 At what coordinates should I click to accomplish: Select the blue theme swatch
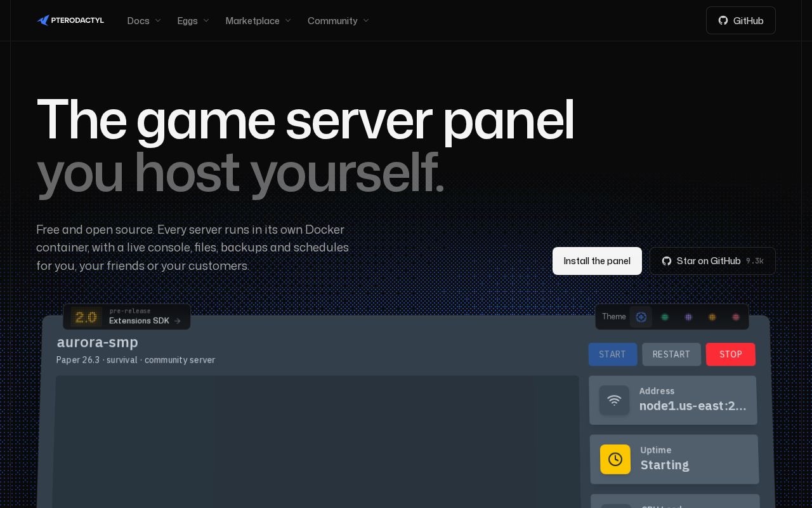(x=641, y=317)
